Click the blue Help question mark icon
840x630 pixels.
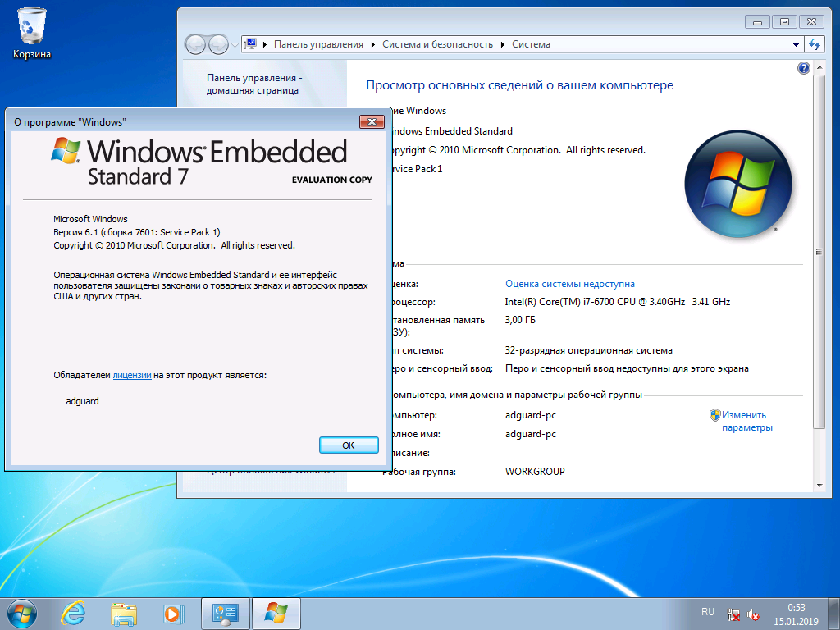(x=804, y=68)
